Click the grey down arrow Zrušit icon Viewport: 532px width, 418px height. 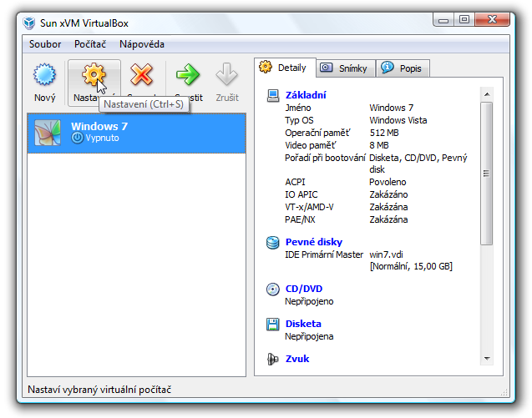pos(226,74)
